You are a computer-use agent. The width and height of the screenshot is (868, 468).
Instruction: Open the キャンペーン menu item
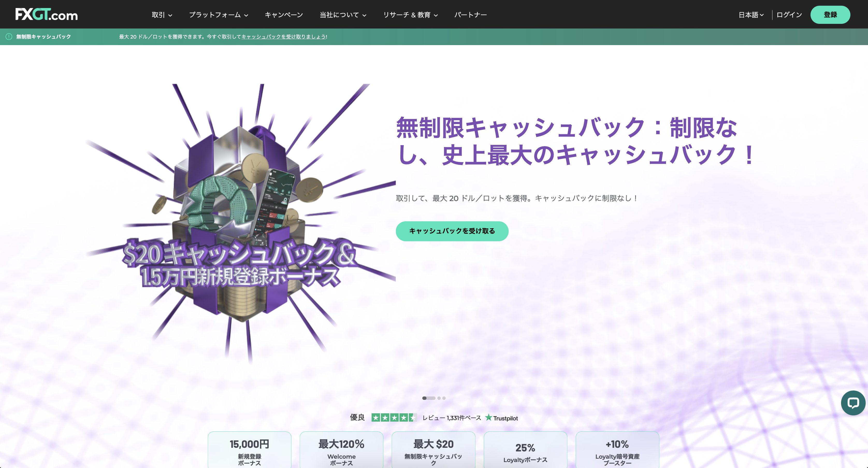tap(284, 15)
